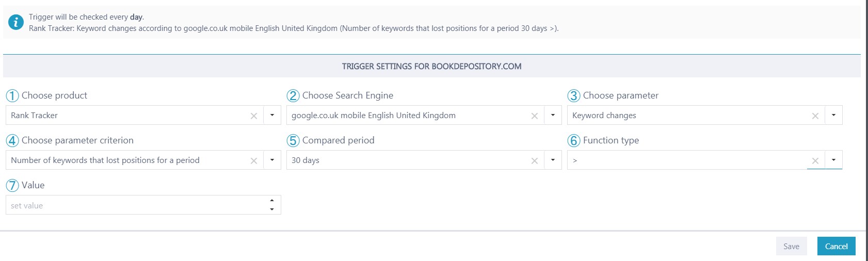868x261 pixels.
Task: Click the Trigger Settings header bar
Action: tap(432, 66)
